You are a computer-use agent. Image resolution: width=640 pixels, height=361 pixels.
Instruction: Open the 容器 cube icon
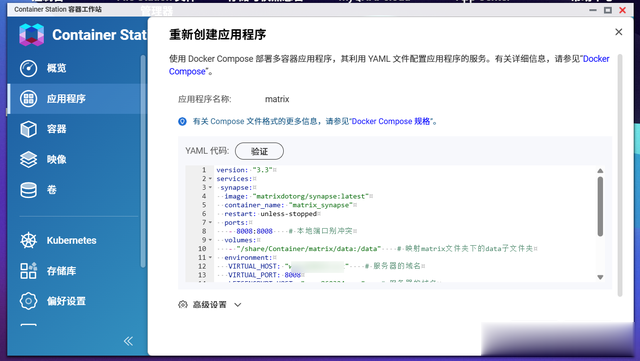[29, 129]
